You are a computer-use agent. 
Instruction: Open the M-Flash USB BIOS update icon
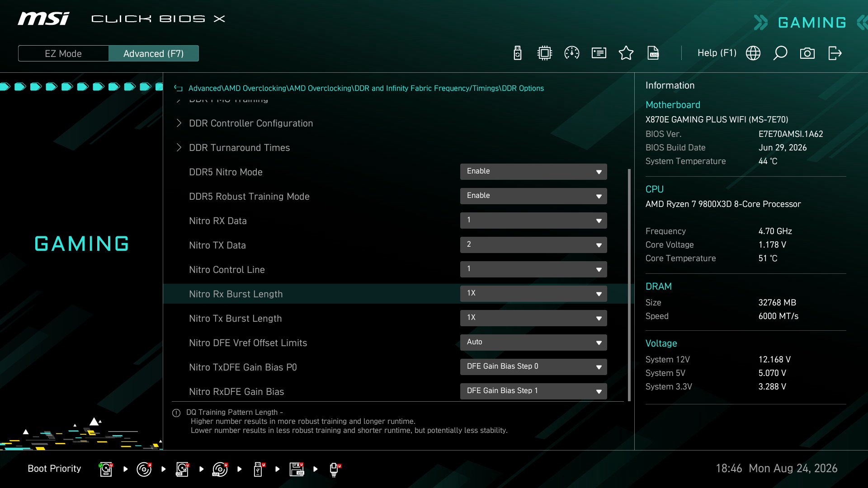click(x=518, y=53)
